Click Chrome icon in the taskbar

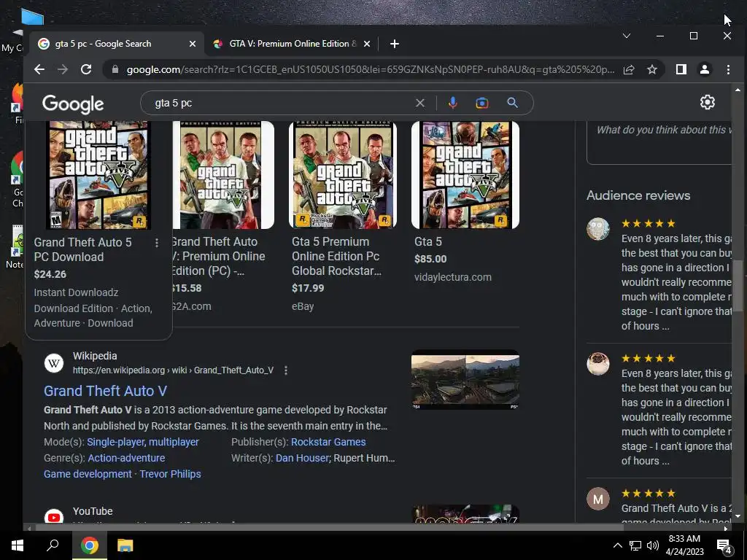click(x=89, y=545)
